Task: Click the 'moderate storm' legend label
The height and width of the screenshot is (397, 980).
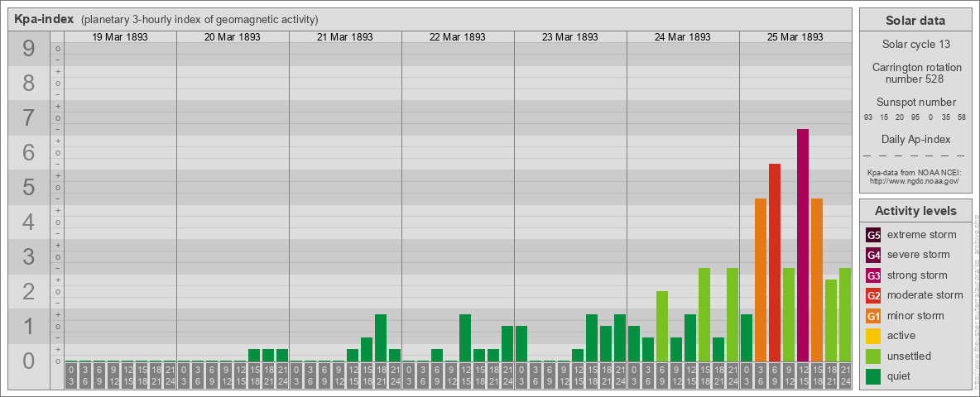Action: tap(925, 295)
